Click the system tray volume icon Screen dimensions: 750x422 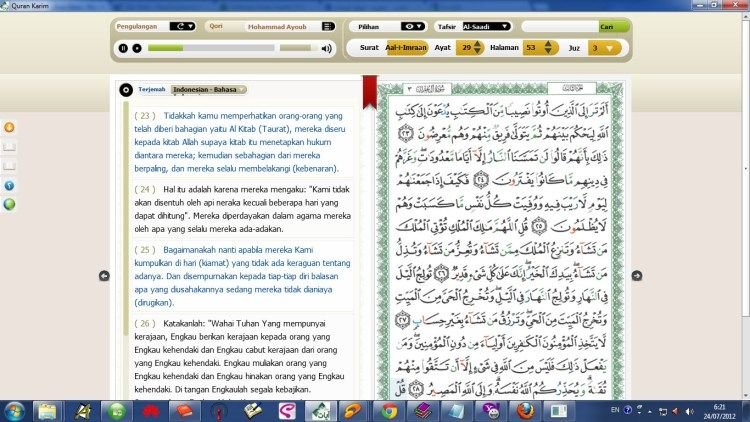pyautogui.click(x=689, y=411)
